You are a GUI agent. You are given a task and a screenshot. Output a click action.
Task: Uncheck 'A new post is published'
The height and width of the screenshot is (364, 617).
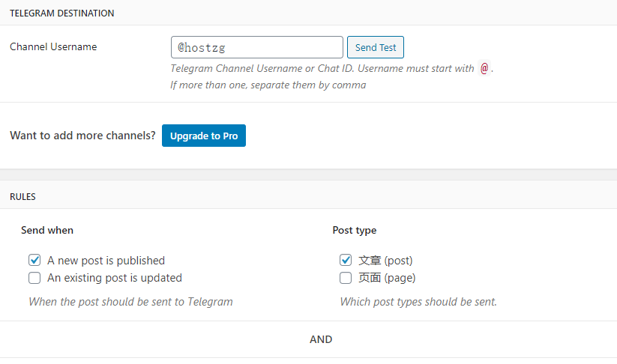pos(34,260)
